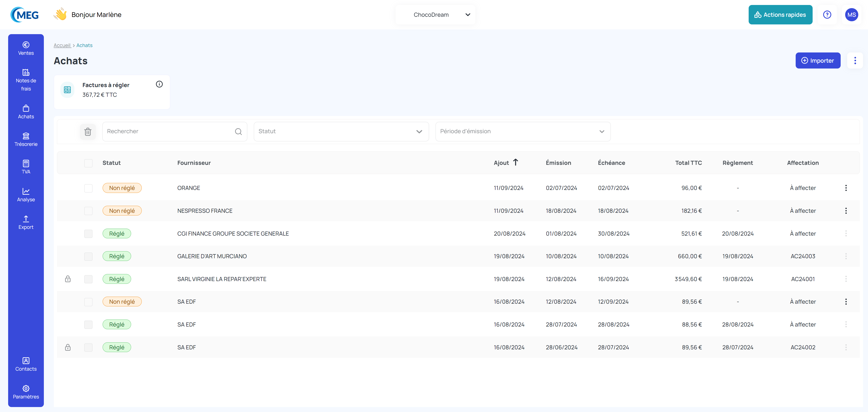Screen dimensions: 868x412
Task: Click the Importer button
Action: coord(818,61)
